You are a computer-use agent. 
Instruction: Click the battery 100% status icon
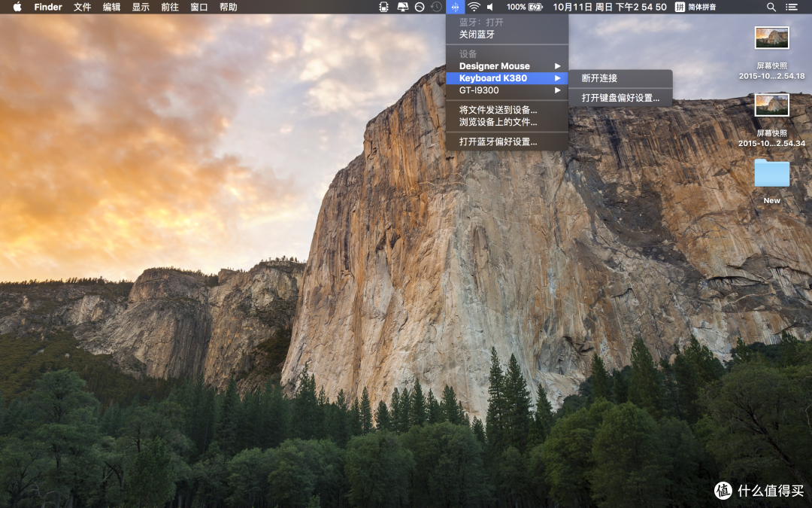pos(525,7)
